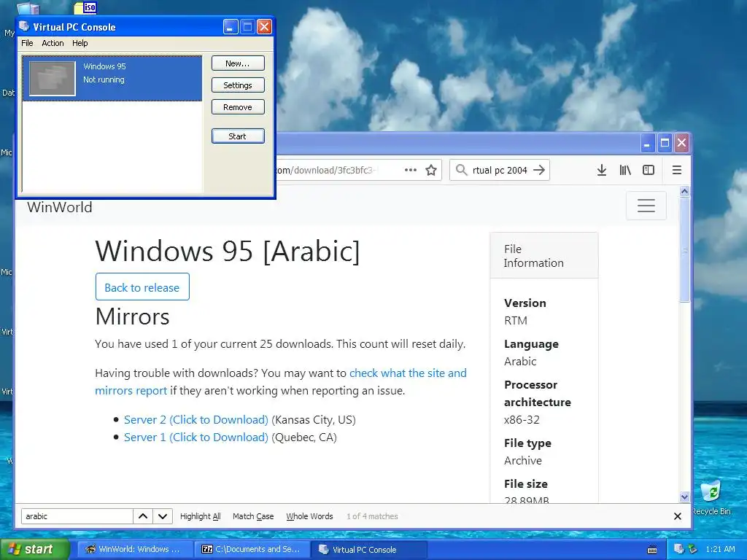Screen dimensions: 747x560
Task: Download from Server 2 Kansas City
Action: click(x=196, y=419)
